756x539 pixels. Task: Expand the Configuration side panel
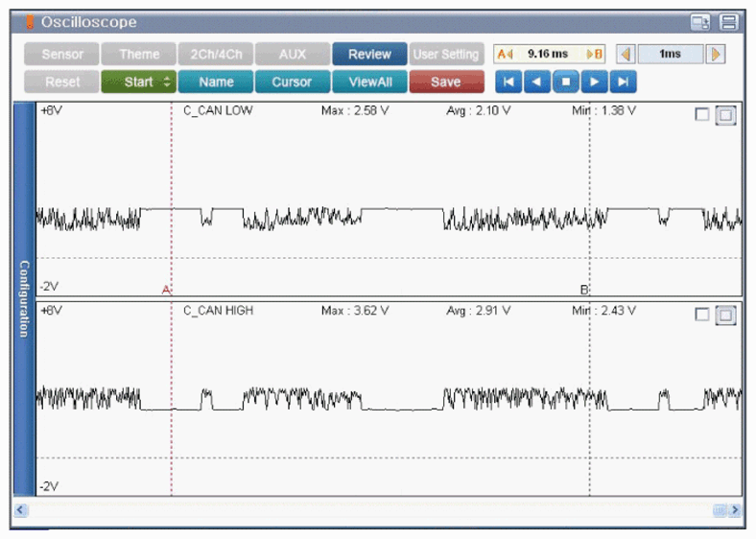tap(24, 299)
